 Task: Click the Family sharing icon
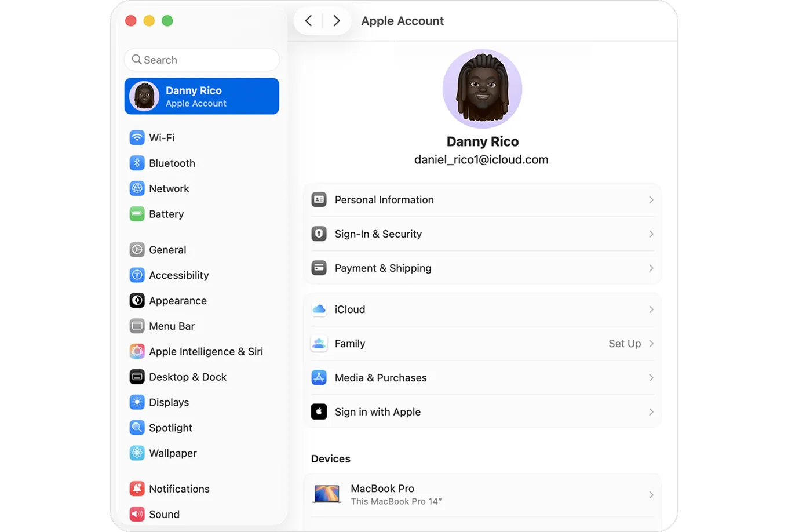319,343
